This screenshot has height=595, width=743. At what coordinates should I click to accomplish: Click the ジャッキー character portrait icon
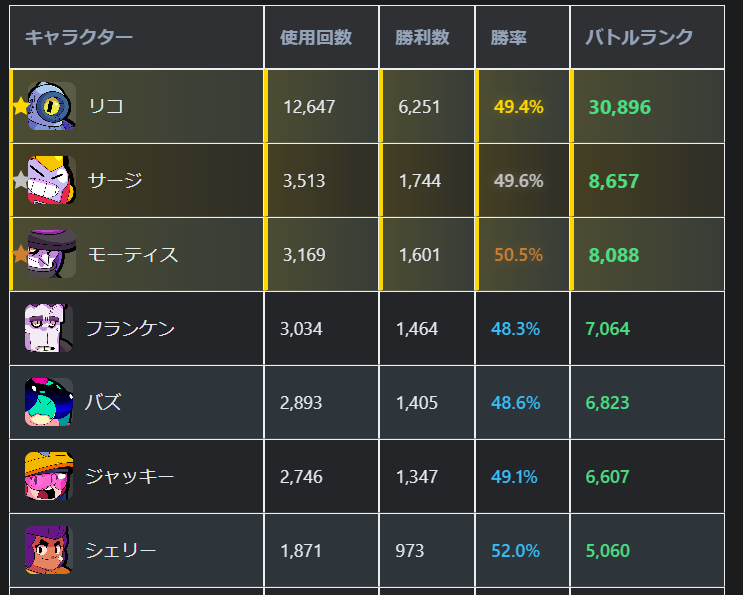(49, 476)
